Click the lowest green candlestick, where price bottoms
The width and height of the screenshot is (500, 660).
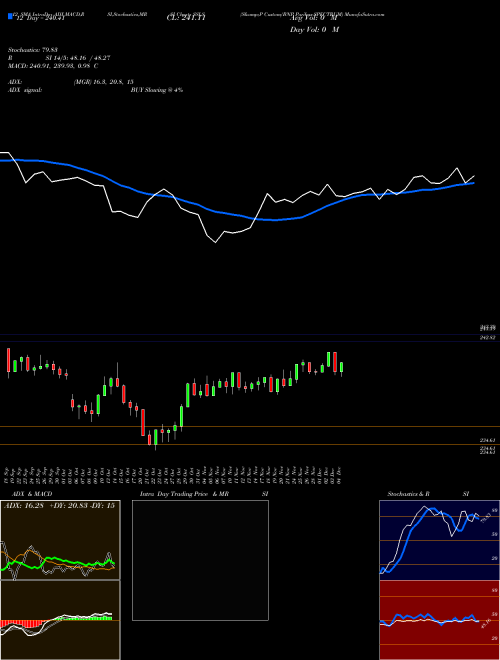click(156, 438)
